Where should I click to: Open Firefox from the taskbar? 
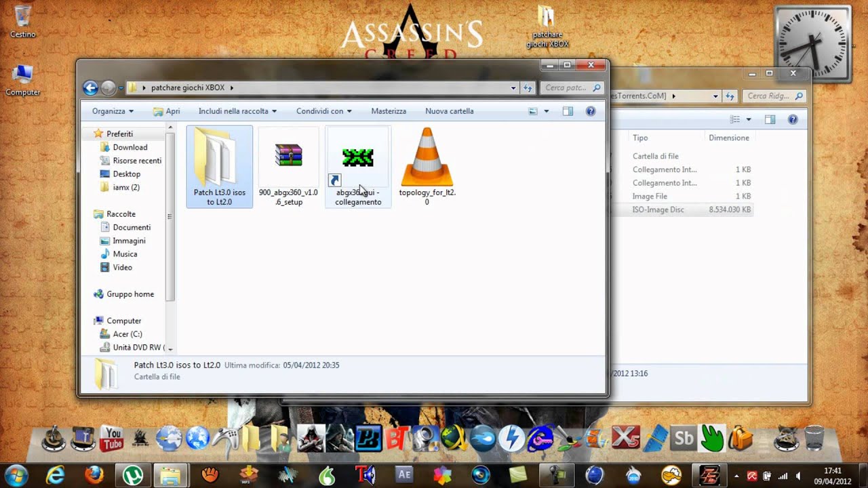94,475
